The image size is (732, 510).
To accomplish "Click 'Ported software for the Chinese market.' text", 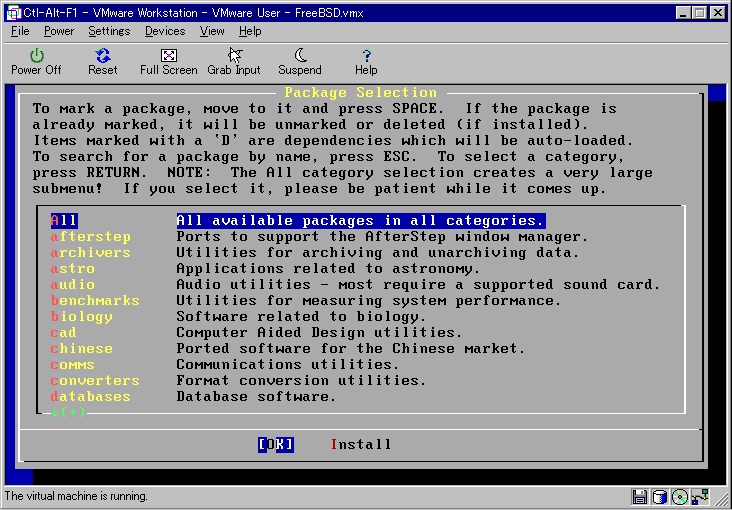I will pos(351,349).
